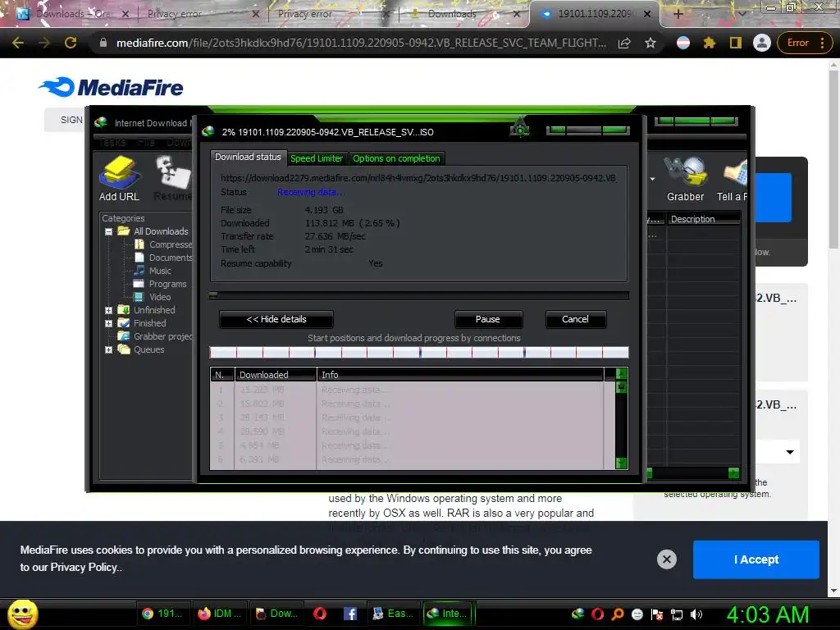Toggle the Chrome side panel icon
Viewport: 840px width, 630px height.
coord(736,43)
